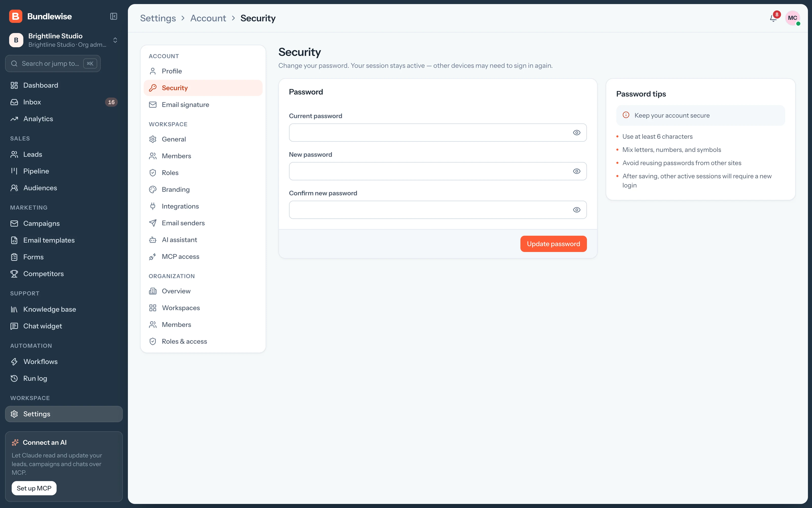The width and height of the screenshot is (812, 508).
Task: Click the Inbox unread badge 16
Action: tap(111, 102)
